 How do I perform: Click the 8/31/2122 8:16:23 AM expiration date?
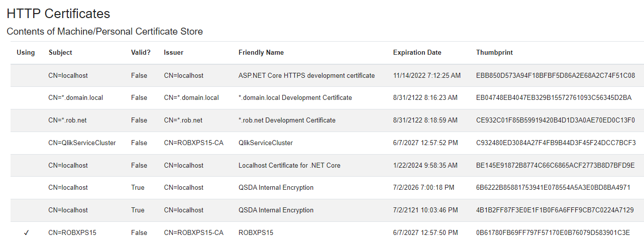(x=425, y=98)
